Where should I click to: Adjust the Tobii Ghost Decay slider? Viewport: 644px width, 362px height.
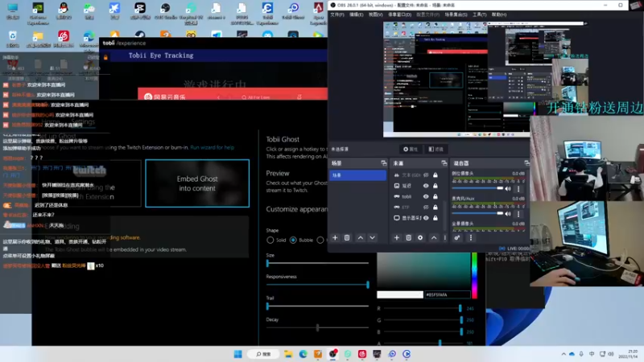point(317,327)
